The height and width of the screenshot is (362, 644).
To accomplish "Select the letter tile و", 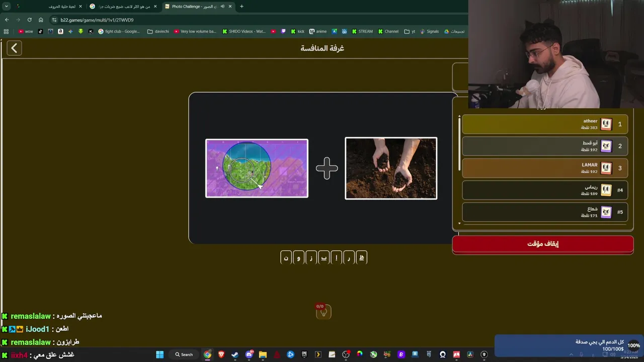I will [298, 258].
